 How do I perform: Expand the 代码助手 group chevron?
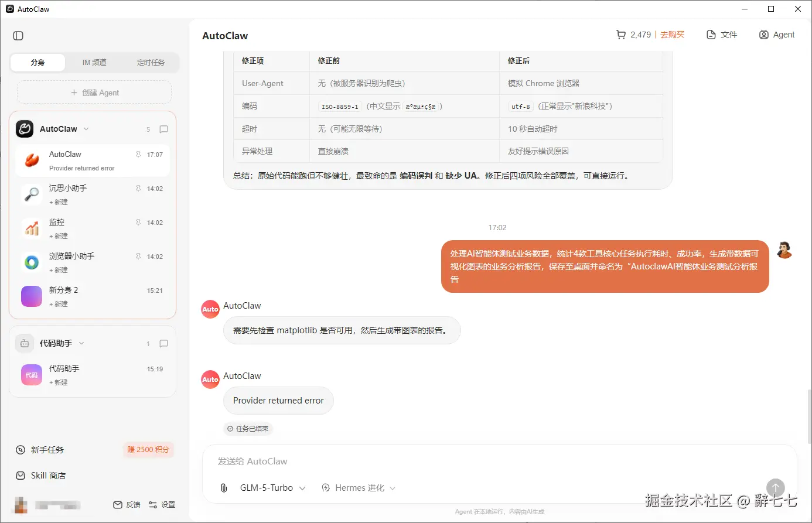click(81, 343)
